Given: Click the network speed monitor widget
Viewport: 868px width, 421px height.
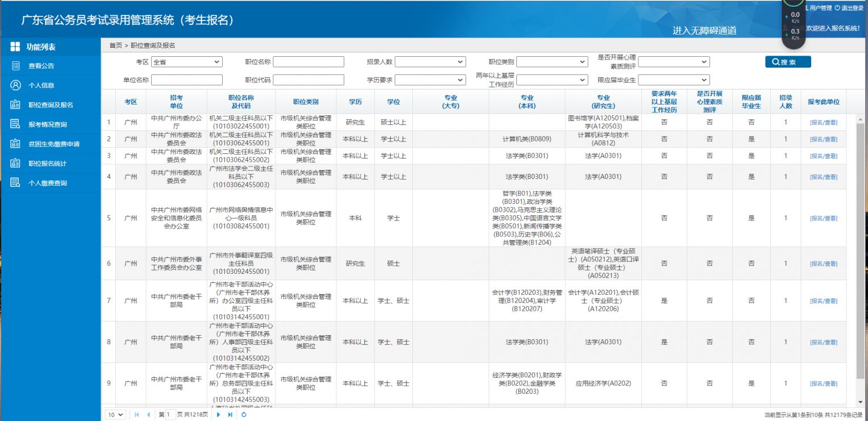Looking at the screenshot, I should pos(794,24).
